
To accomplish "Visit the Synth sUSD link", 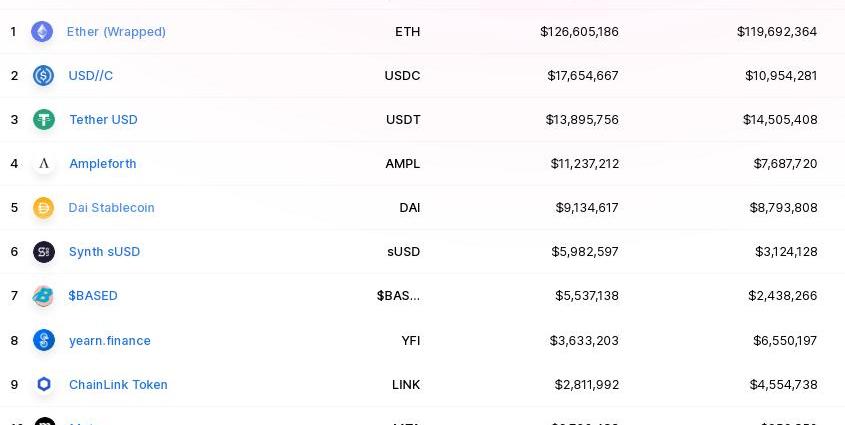I will click(x=104, y=252).
